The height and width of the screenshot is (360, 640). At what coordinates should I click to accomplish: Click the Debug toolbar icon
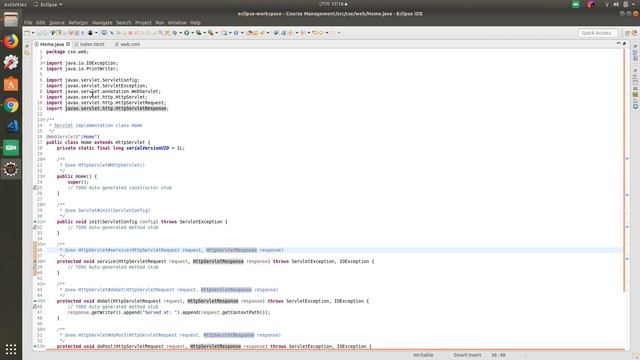point(175,33)
